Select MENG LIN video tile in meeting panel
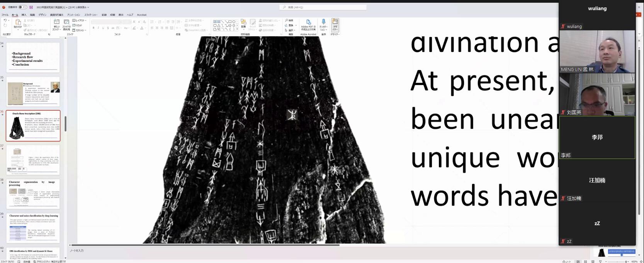The height and width of the screenshot is (263, 644). (x=597, y=51)
